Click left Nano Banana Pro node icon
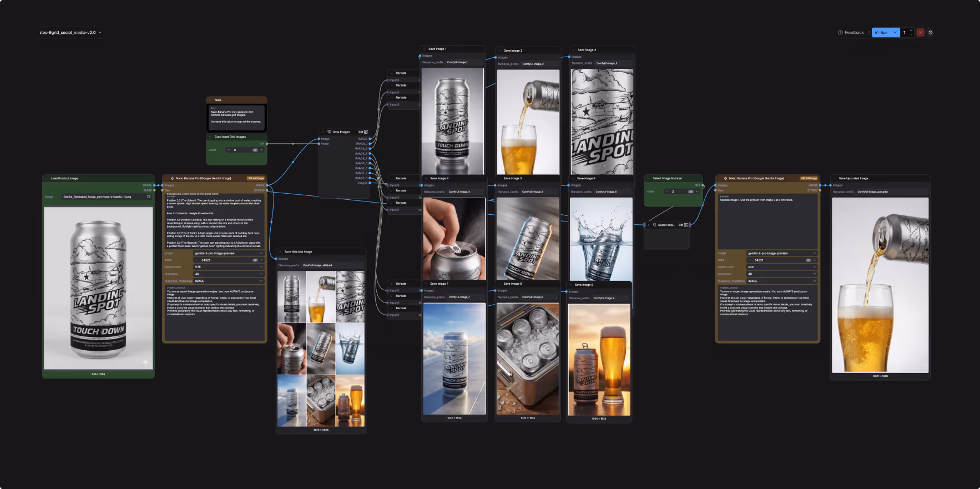The height and width of the screenshot is (489, 980). 173,178
